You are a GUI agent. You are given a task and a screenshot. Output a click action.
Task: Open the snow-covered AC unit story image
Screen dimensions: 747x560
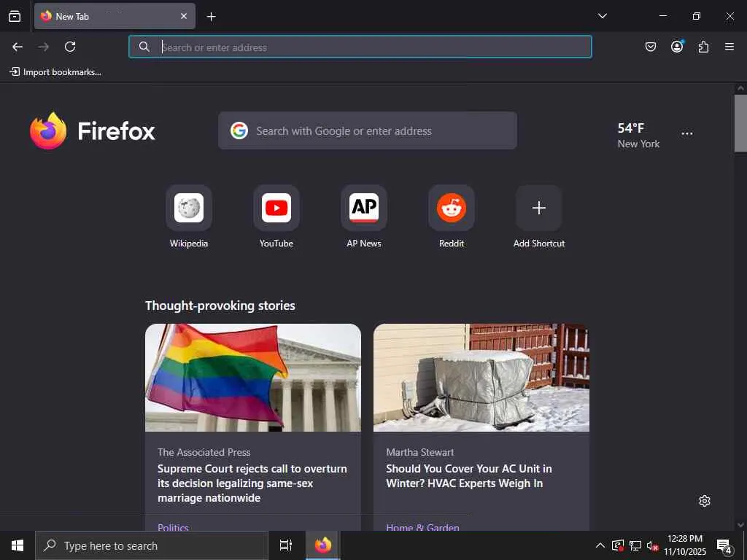[x=481, y=378]
